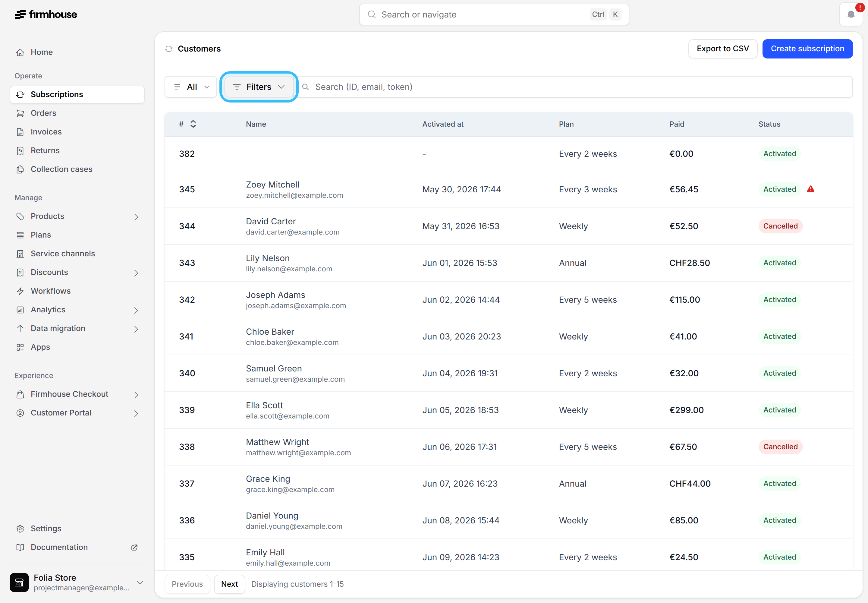The height and width of the screenshot is (603, 868).
Task: Click the magnifier icon in global search
Action: (372, 15)
